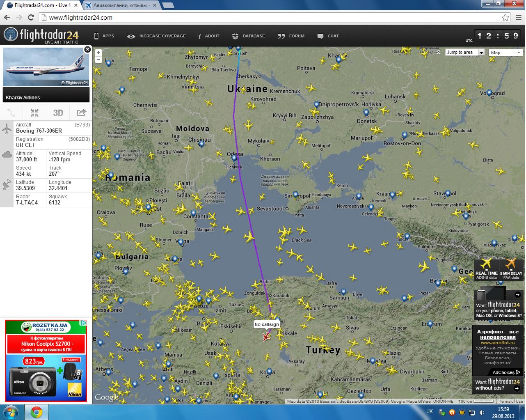Open the Map type dropdown
Image resolution: width=526 pixels, height=420 pixels.
click(x=506, y=53)
